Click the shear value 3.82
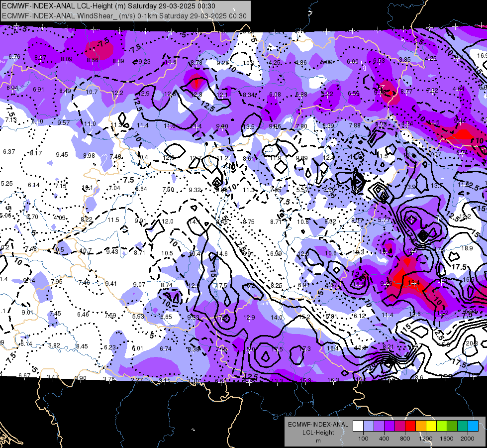This screenshot has height=448, width=487. tap(54, 345)
